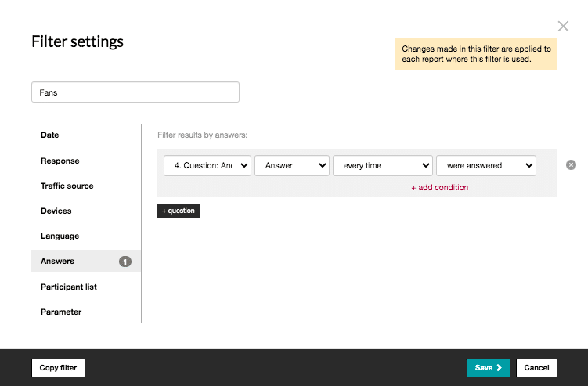The width and height of the screenshot is (588, 386).
Task: Click the '+ add condition' link
Action: [439, 188]
